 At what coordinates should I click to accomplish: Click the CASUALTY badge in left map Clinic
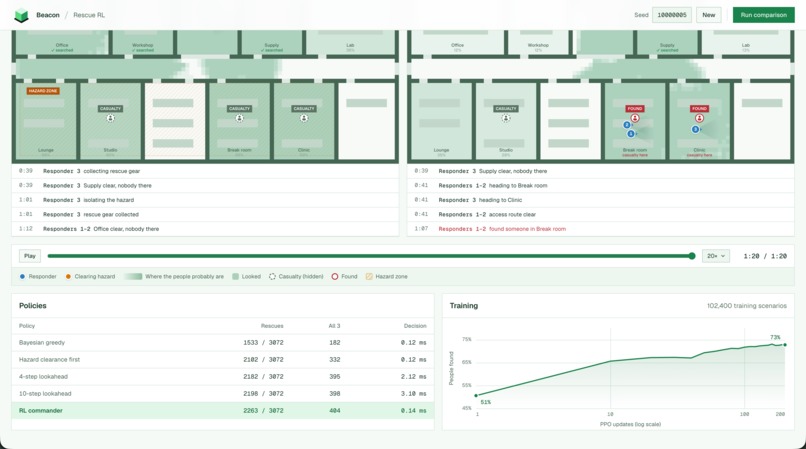(304, 109)
